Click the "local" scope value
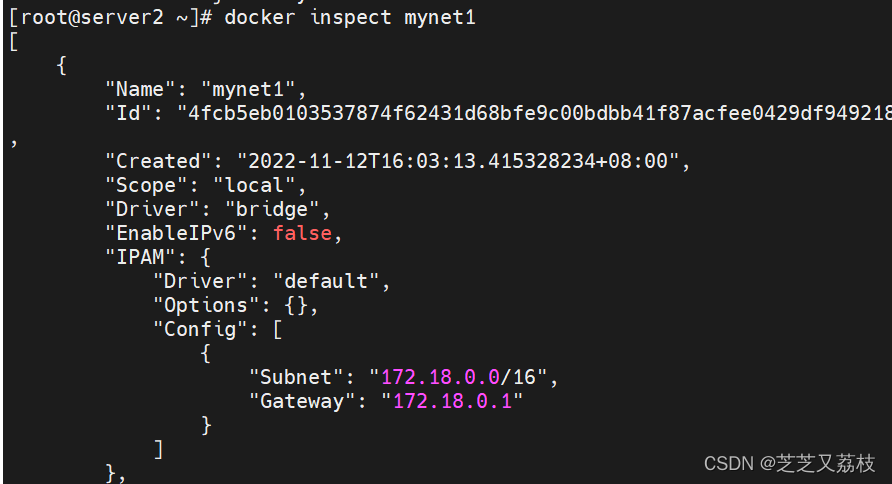The width and height of the screenshot is (892, 484). [254, 185]
